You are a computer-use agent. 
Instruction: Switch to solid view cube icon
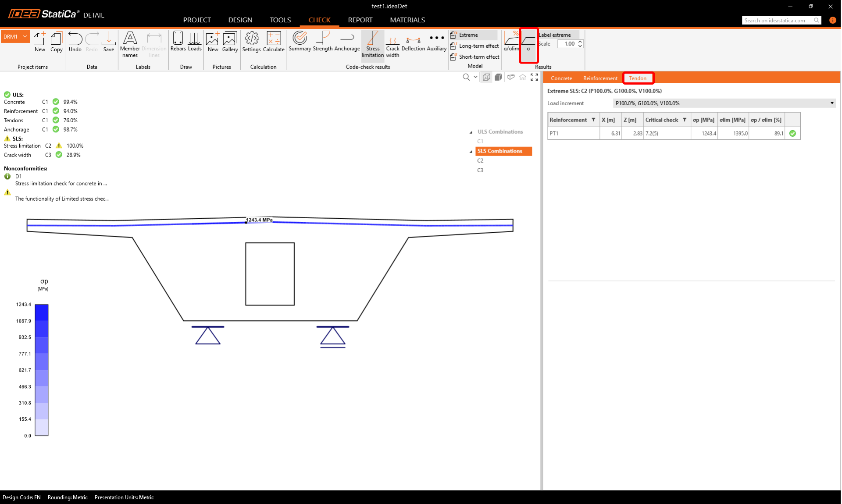498,77
